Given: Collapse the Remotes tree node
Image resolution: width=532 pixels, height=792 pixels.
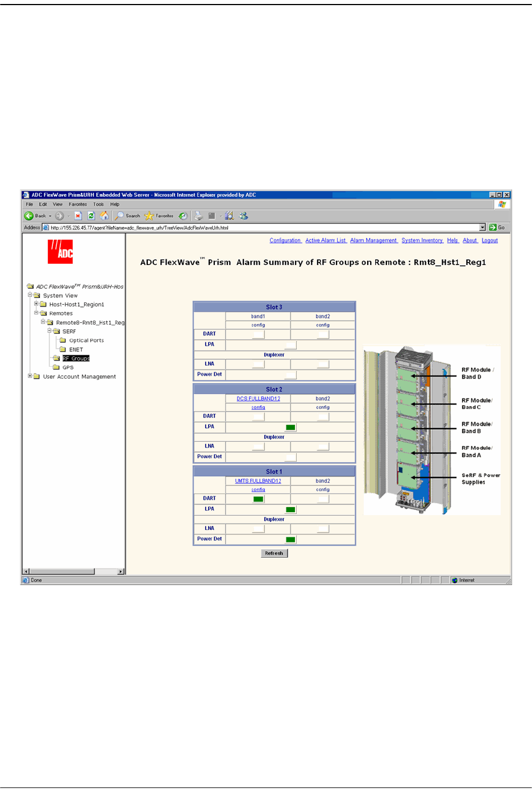Looking at the screenshot, I should pos(36,313).
